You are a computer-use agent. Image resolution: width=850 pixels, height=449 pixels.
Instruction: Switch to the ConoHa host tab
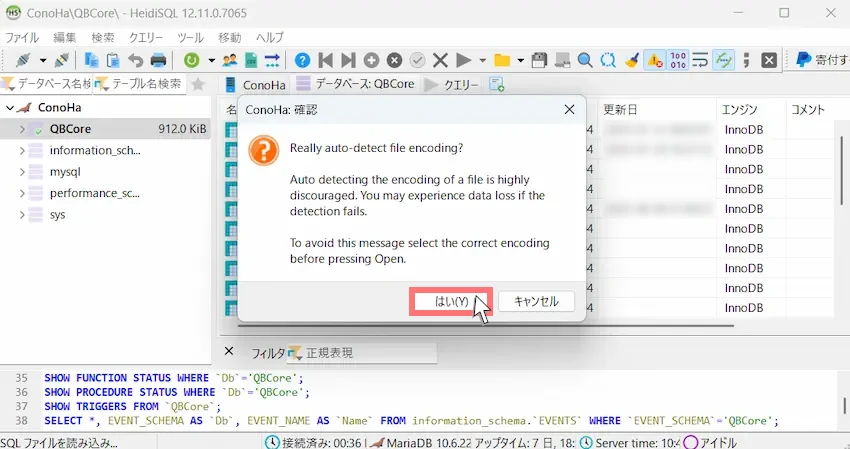(255, 85)
